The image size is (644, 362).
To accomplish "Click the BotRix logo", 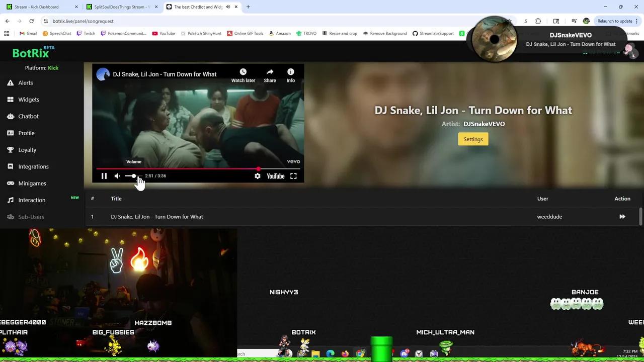I will (31, 53).
